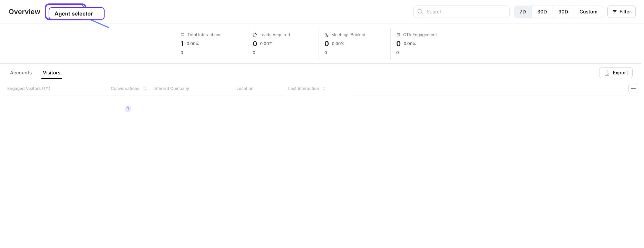
Task: Click the Inferred Company column header
Action: 171,89
